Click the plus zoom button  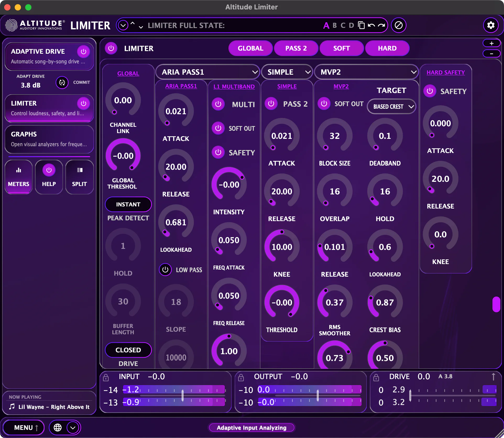[492, 43]
